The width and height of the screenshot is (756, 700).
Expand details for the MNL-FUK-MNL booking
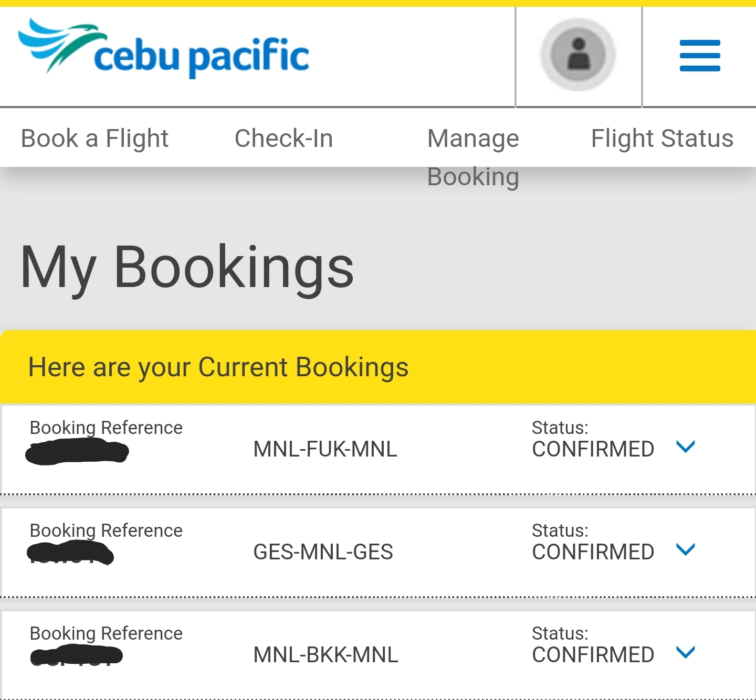pos(686,447)
